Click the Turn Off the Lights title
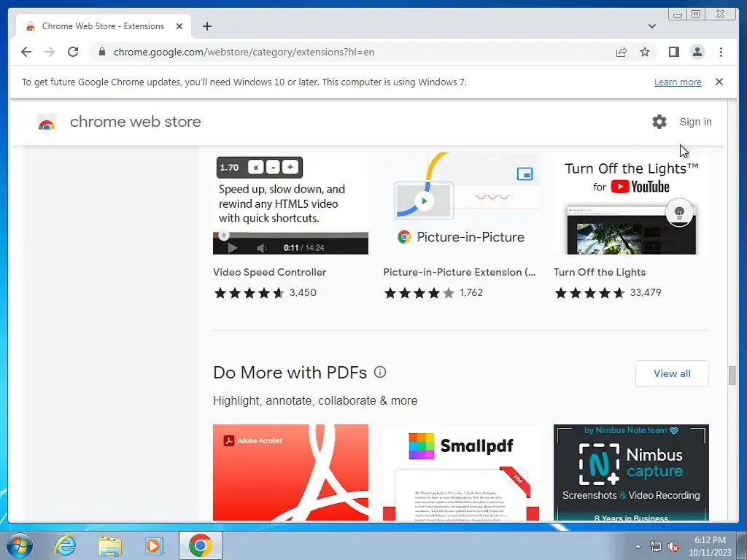Screen dimensions: 747x560 point(600,273)
